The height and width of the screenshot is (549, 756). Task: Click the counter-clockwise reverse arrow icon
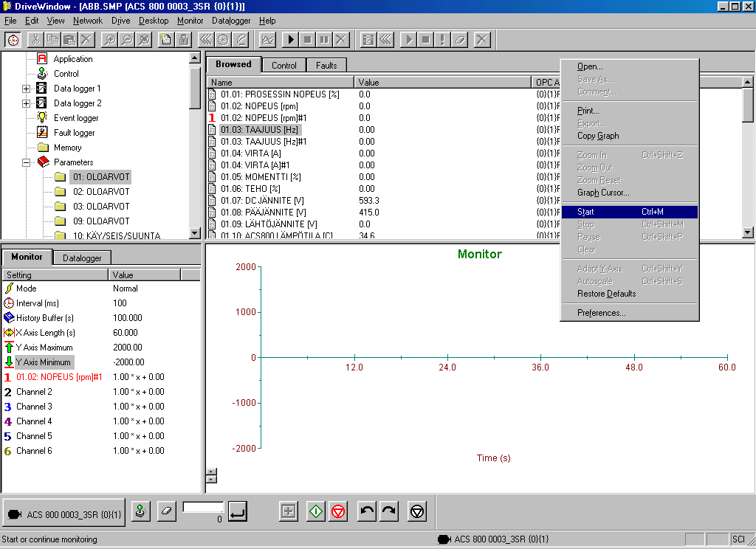coord(367,511)
